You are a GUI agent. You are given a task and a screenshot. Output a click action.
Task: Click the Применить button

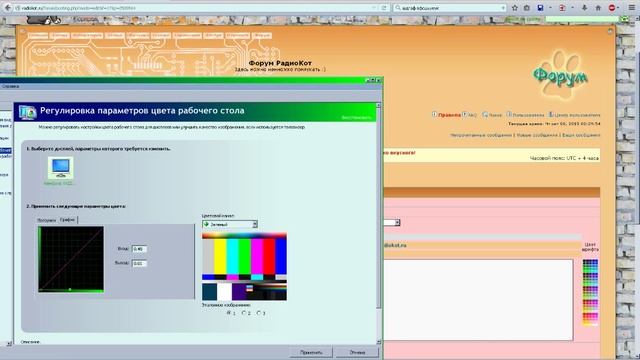pyautogui.click(x=311, y=352)
